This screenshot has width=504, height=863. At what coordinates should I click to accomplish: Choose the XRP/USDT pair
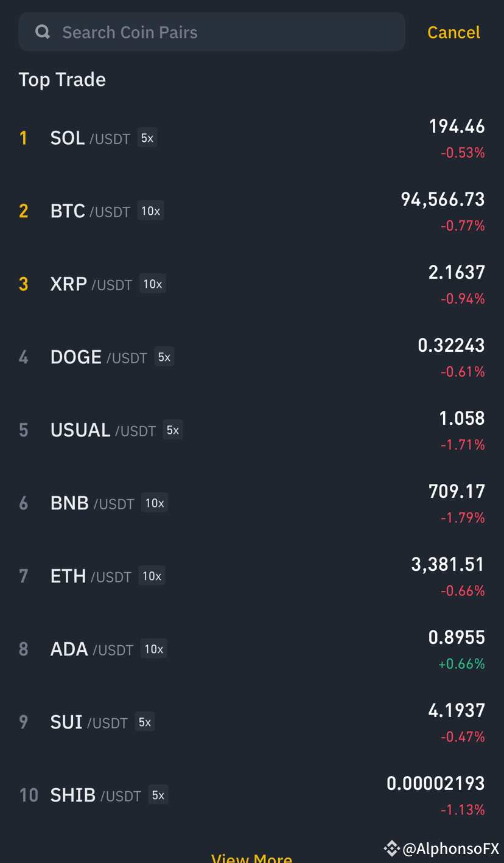tap(252, 284)
